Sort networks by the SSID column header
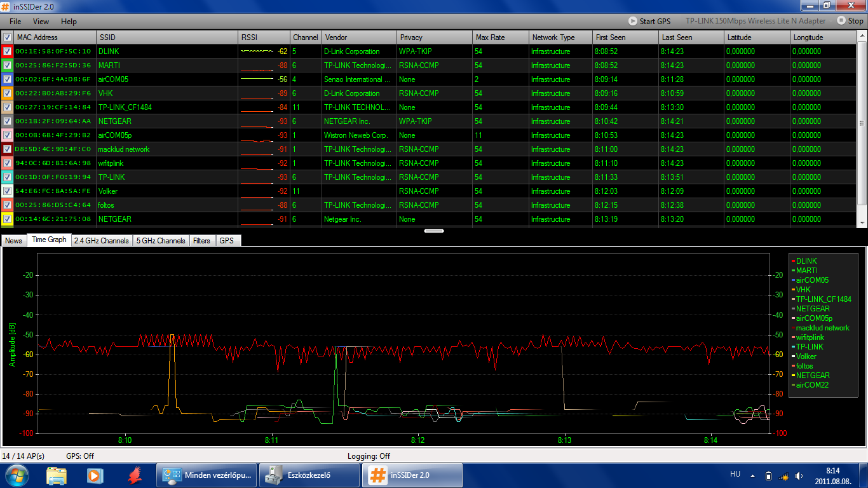 coord(168,37)
